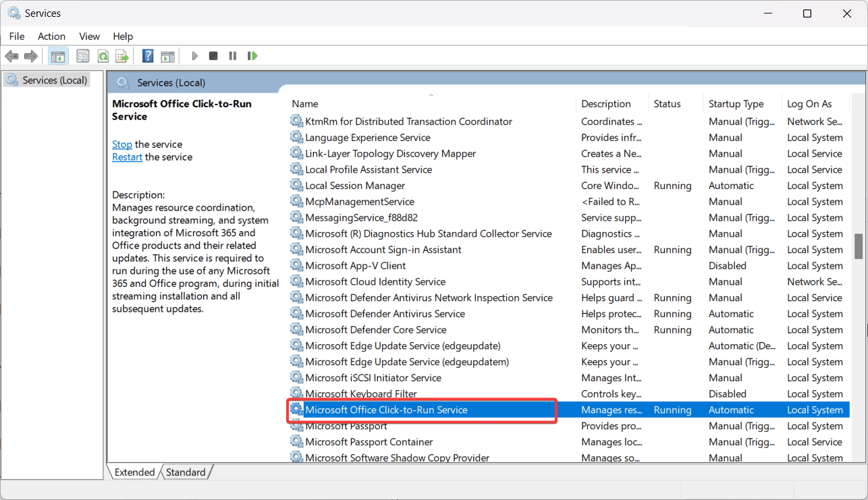Viewport: 868px width, 500px height.
Task: Click the Refresh icon on the toolbar
Action: click(x=103, y=55)
